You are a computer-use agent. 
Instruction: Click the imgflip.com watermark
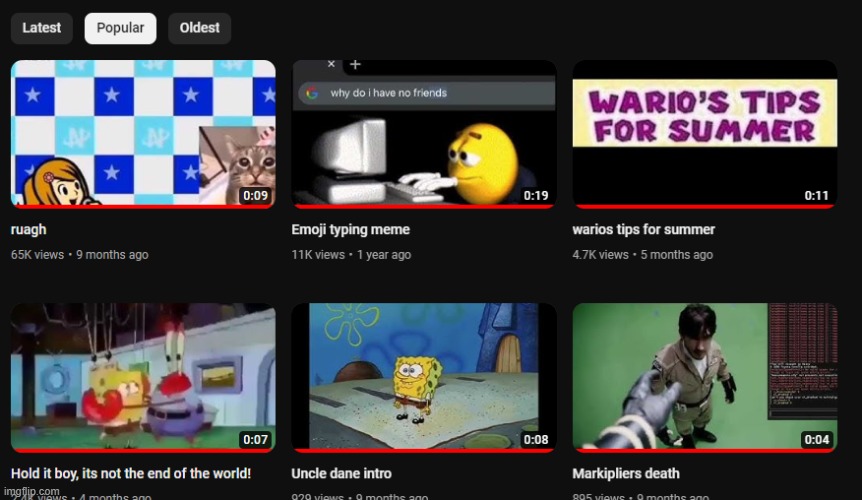pos(31,492)
